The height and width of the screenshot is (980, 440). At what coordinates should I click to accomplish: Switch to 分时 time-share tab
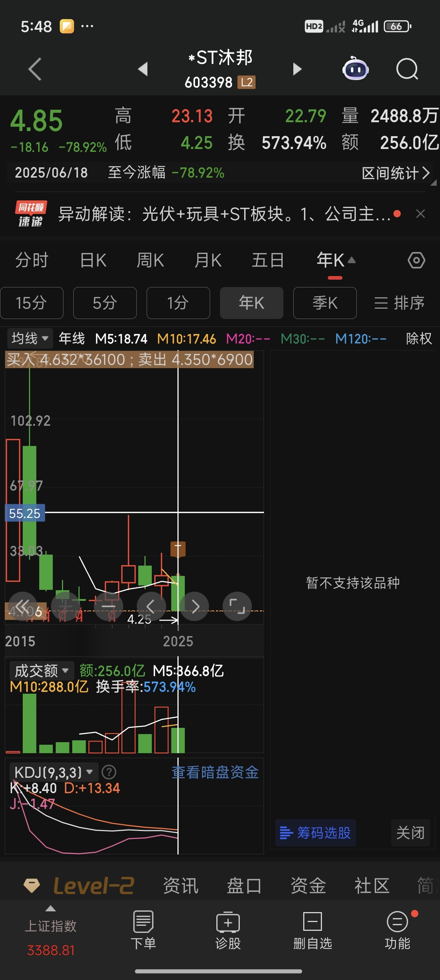click(x=32, y=261)
